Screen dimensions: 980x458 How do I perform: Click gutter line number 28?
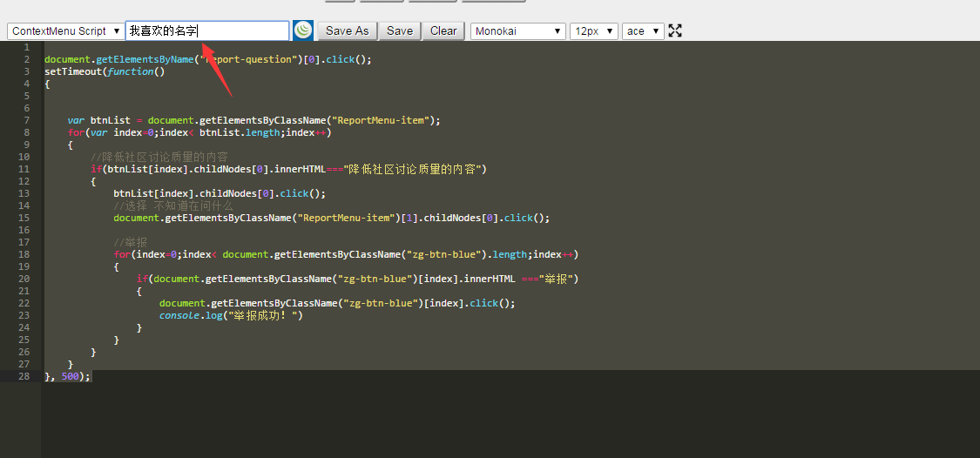point(24,376)
